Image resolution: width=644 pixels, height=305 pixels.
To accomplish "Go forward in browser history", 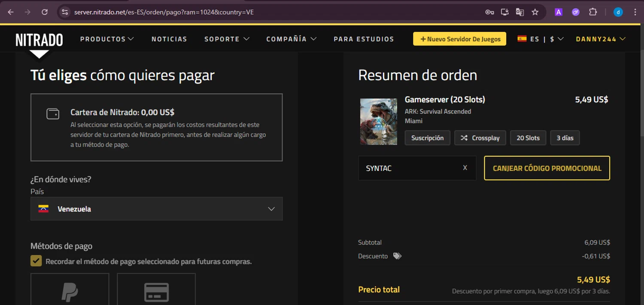I will pyautogui.click(x=27, y=12).
